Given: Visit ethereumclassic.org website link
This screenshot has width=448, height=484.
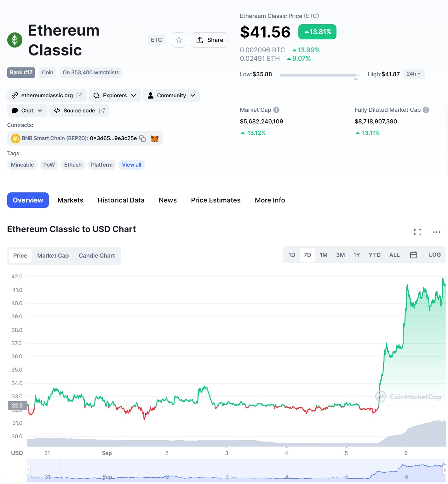Looking at the screenshot, I should [x=47, y=95].
